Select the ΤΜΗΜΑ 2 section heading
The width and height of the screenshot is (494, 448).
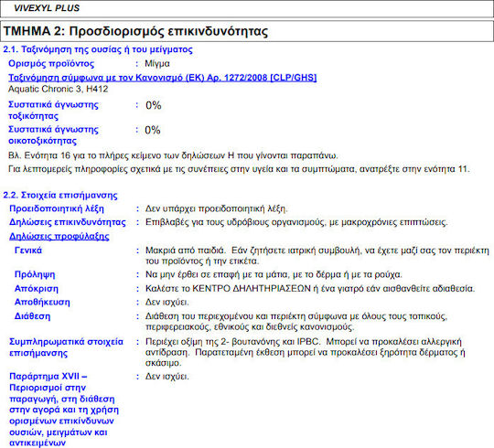point(135,31)
